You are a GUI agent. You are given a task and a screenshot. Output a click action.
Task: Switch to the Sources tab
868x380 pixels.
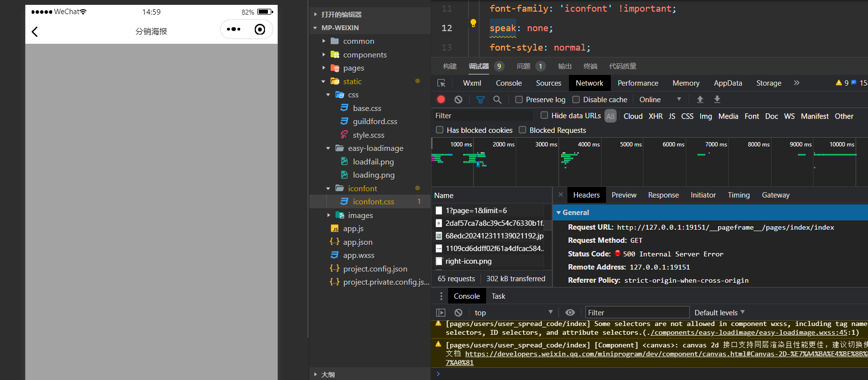548,83
